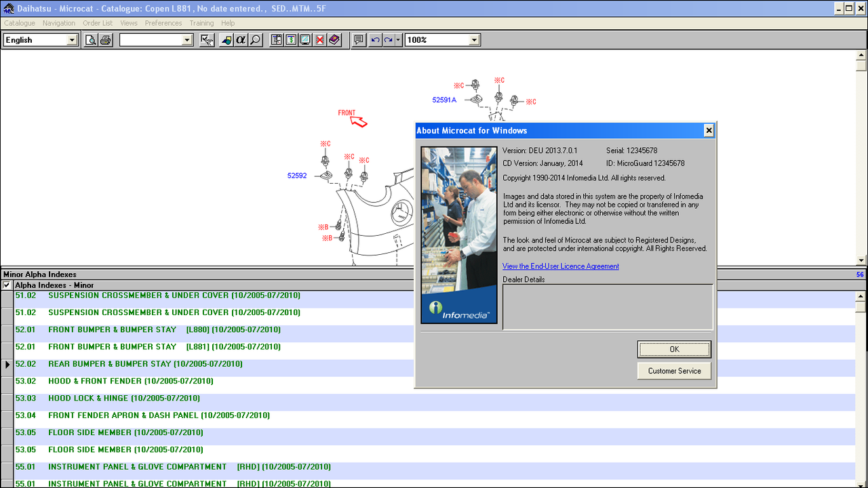Click the dollar price view icon
The width and height of the screenshot is (868, 488).
pyautogui.click(x=290, y=40)
